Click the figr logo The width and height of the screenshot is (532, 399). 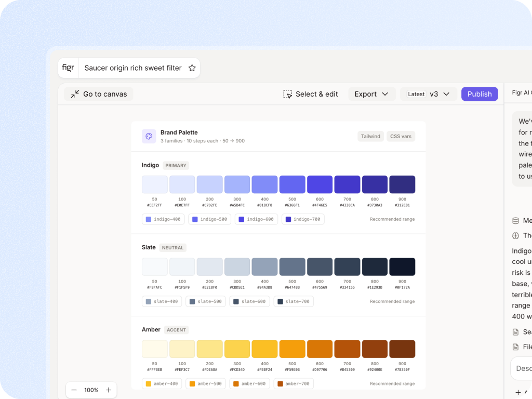tap(68, 68)
